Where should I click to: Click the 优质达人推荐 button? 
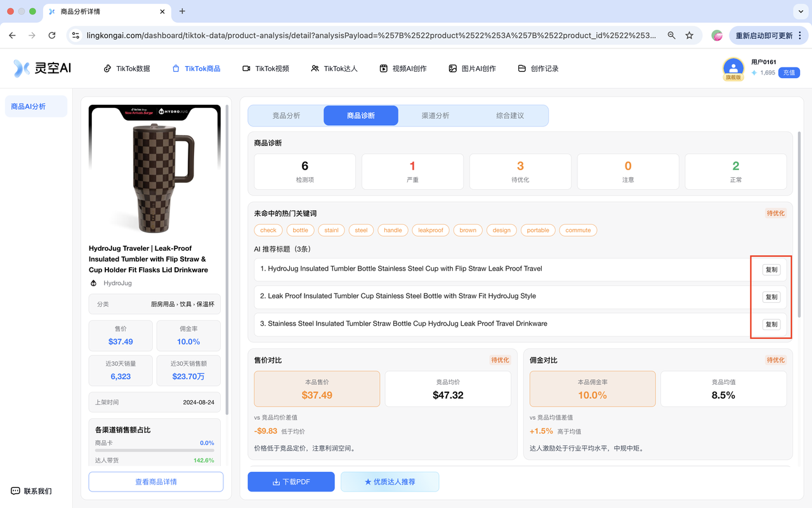pos(390,482)
